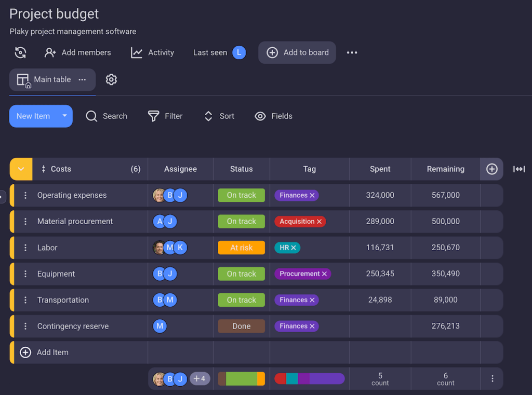Click Add Item row at table bottom

[x=52, y=352]
